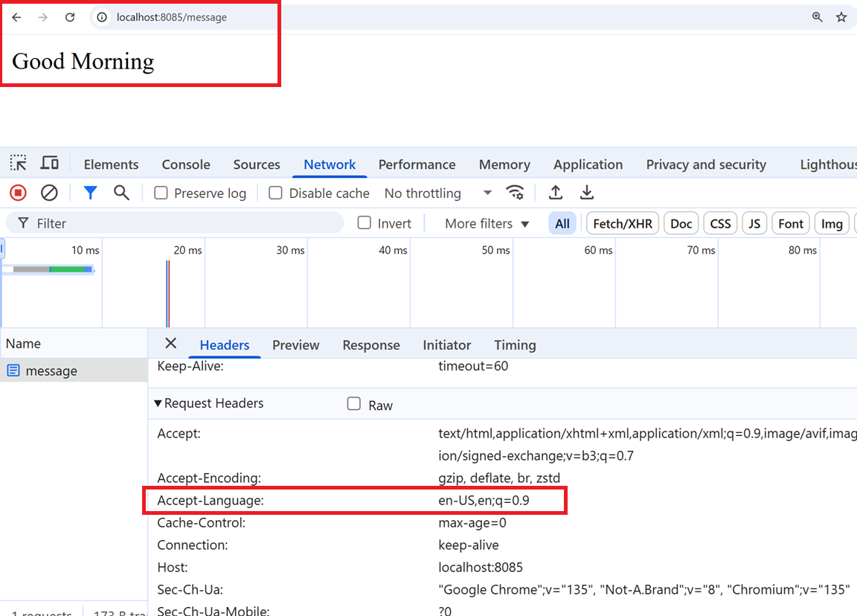Click the keep-alive Connection value

click(x=469, y=545)
